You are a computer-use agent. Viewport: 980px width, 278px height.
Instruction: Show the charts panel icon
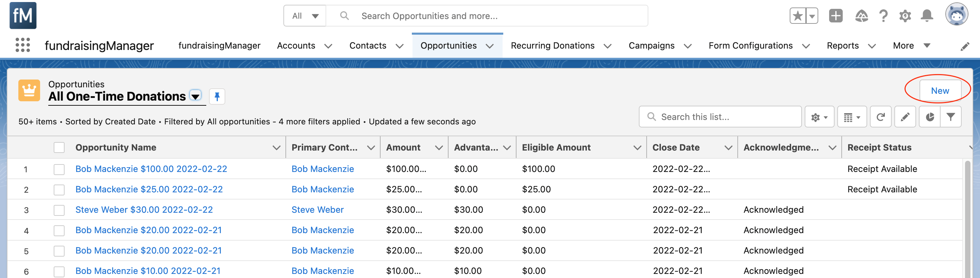tap(929, 117)
